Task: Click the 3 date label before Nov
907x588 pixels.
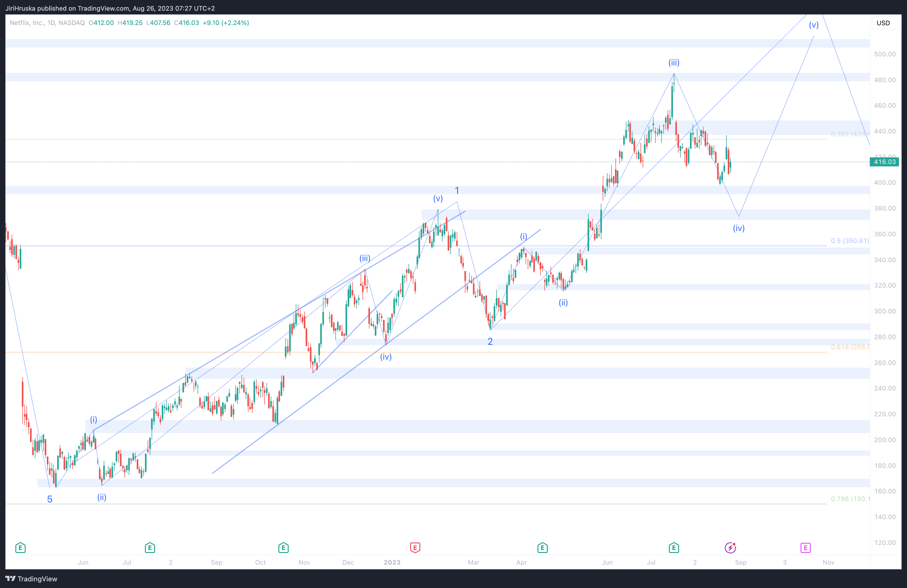Action: pos(785,562)
